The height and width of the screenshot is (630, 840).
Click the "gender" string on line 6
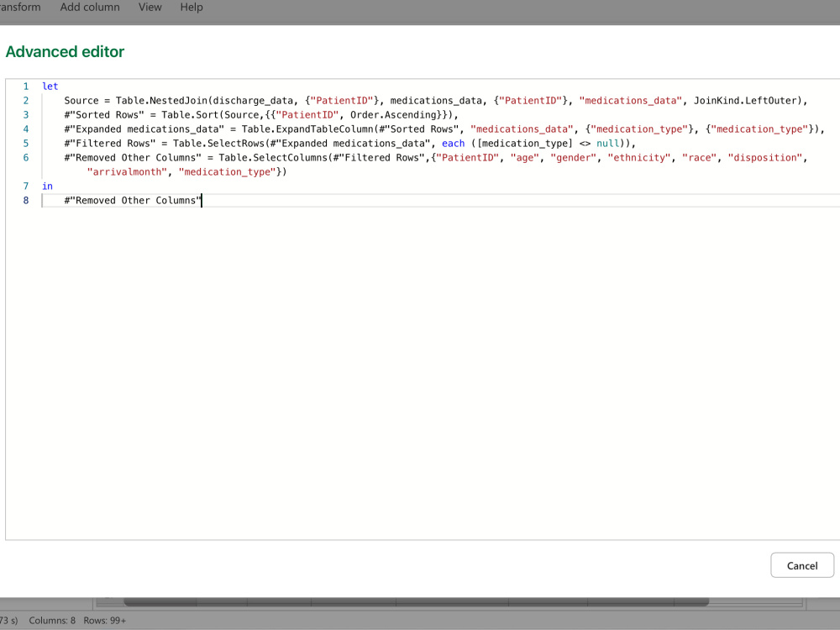pos(573,158)
